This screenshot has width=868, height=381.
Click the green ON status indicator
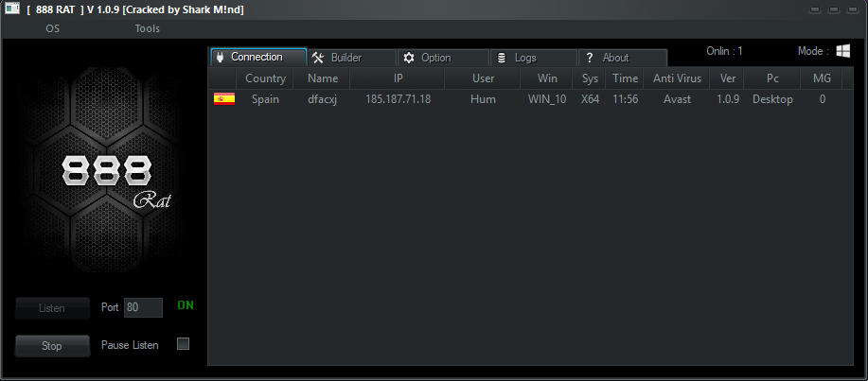186,305
